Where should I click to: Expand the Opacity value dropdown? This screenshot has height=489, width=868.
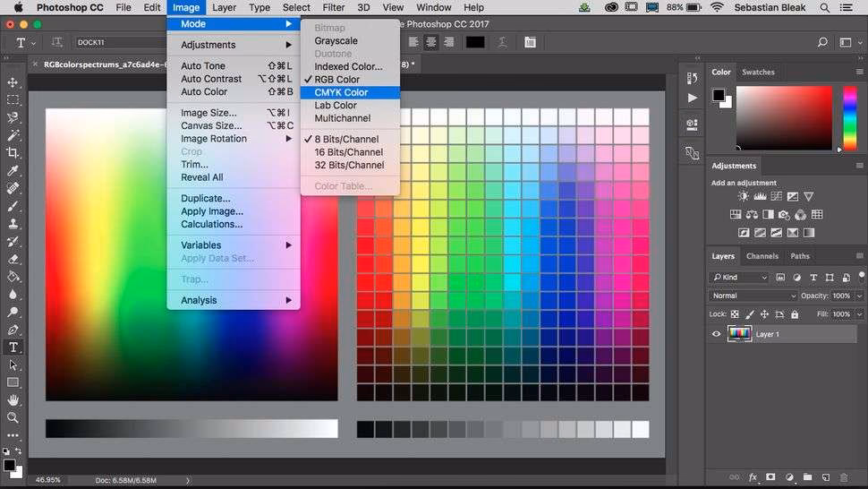(x=860, y=296)
